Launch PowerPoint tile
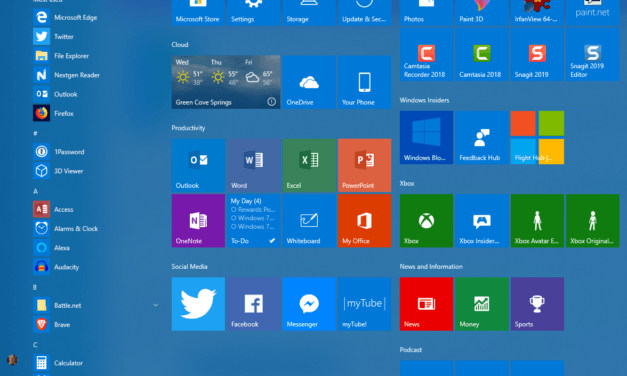 pos(365,165)
